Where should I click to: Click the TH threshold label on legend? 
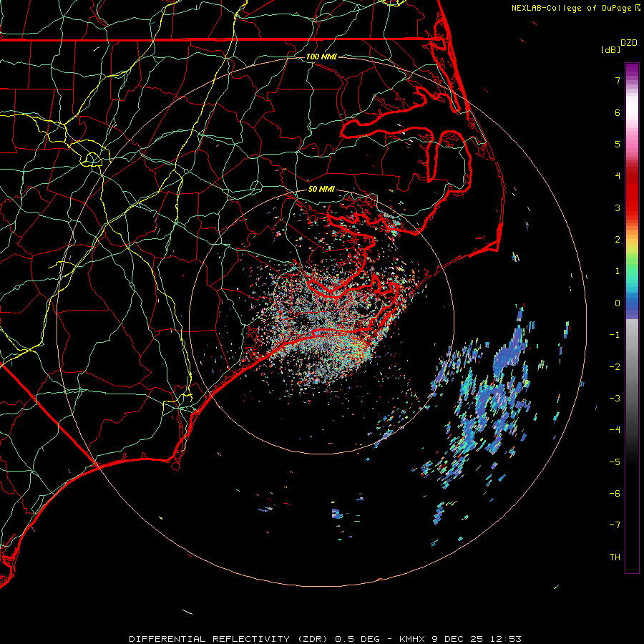(615, 557)
